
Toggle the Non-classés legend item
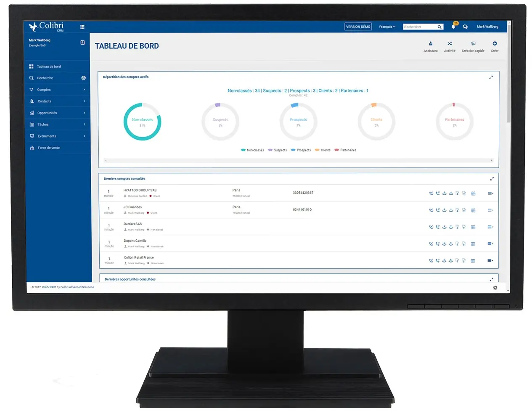[x=252, y=150]
